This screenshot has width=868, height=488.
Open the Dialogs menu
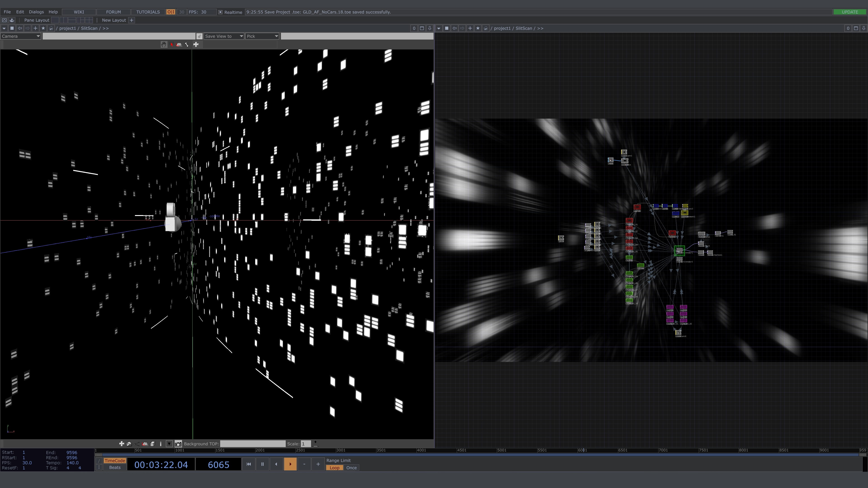coord(36,12)
